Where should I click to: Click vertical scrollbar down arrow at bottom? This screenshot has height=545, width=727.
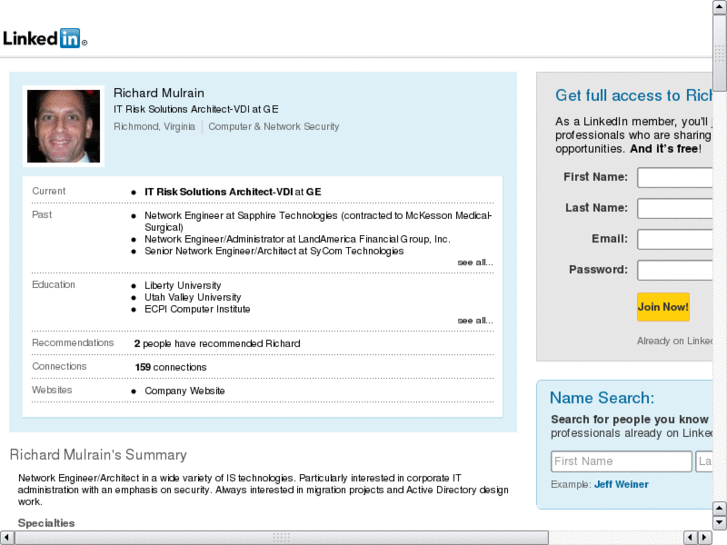point(720,522)
